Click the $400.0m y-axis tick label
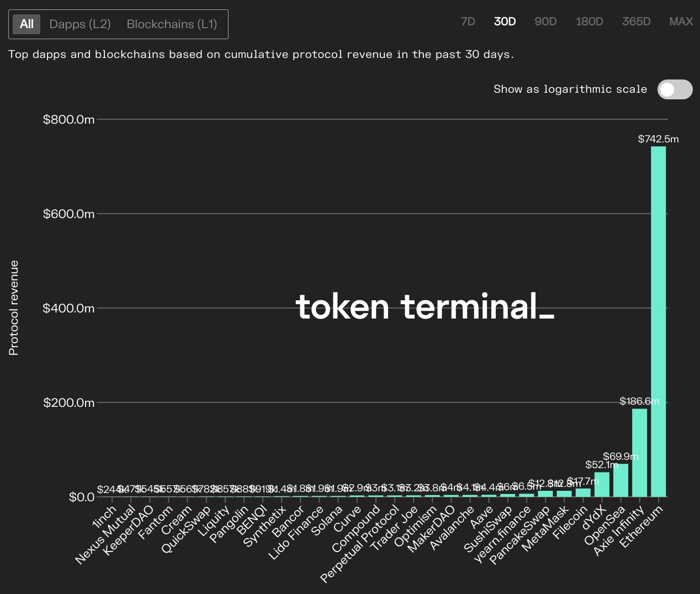This screenshot has height=594, width=700. tap(69, 308)
